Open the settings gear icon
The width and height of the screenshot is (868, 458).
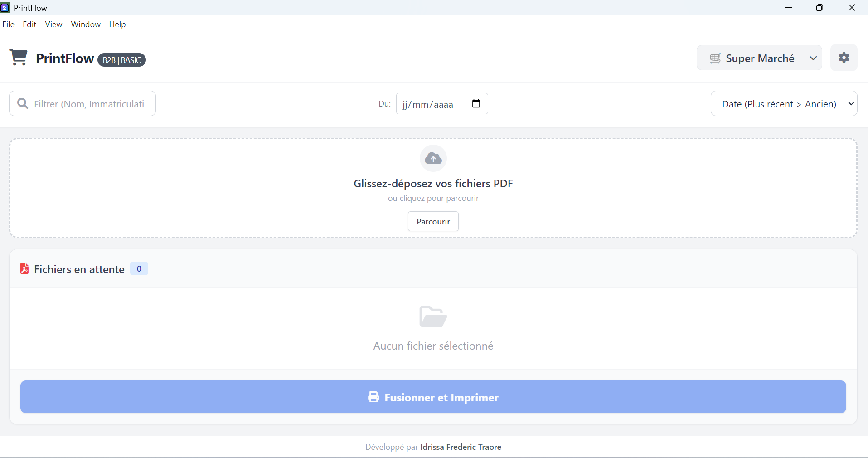(x=844, y=58)
